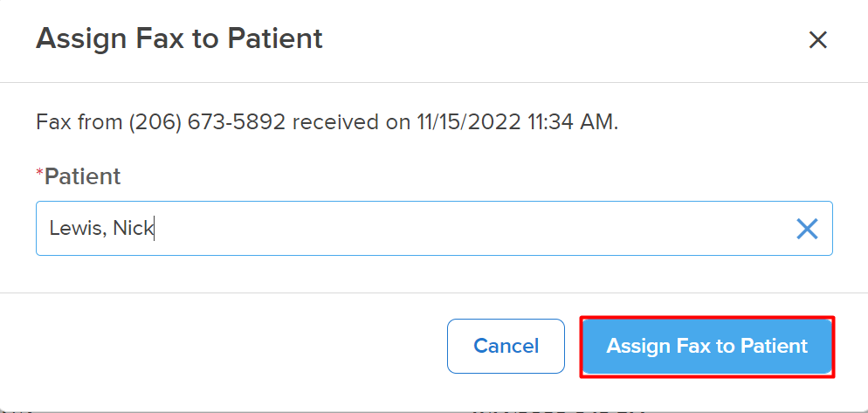The width and height of the screenshot is (868, 413).
Task: Reset patient name using the field's X icon
Action: [x=807, y=228]
